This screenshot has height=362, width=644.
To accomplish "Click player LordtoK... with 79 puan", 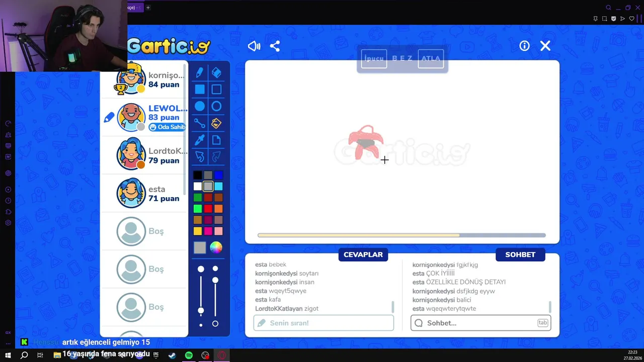I will pos(144,155).
